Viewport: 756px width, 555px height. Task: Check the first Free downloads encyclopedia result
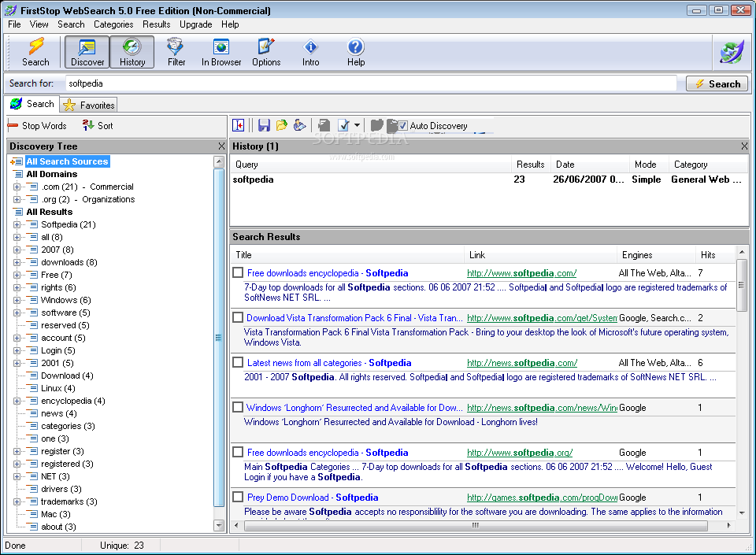(238, 272)
